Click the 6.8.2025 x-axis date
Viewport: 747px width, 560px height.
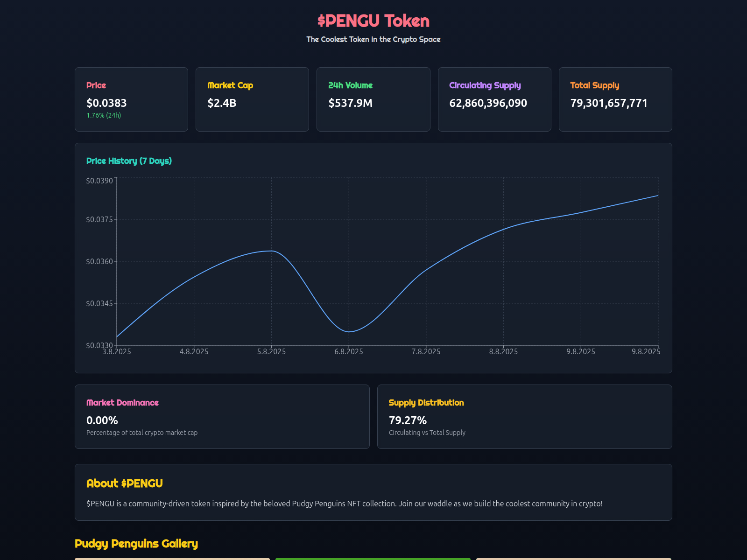(349, 351)
